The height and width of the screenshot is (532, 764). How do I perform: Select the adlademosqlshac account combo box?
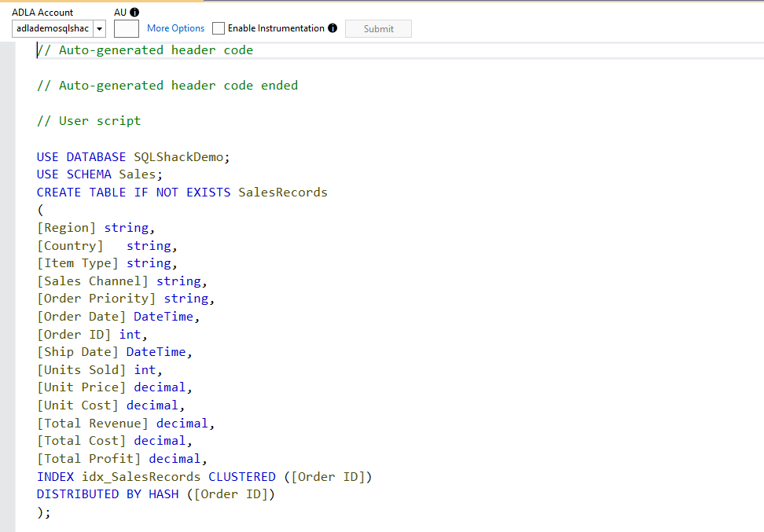click(x=52, y=29)
